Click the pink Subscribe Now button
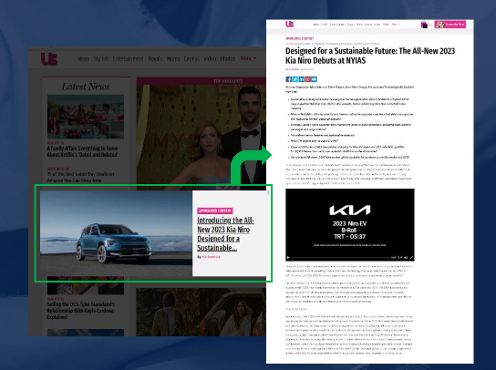Image resolution: width=496 pixels, height=370 pixels. coord(450,24)
